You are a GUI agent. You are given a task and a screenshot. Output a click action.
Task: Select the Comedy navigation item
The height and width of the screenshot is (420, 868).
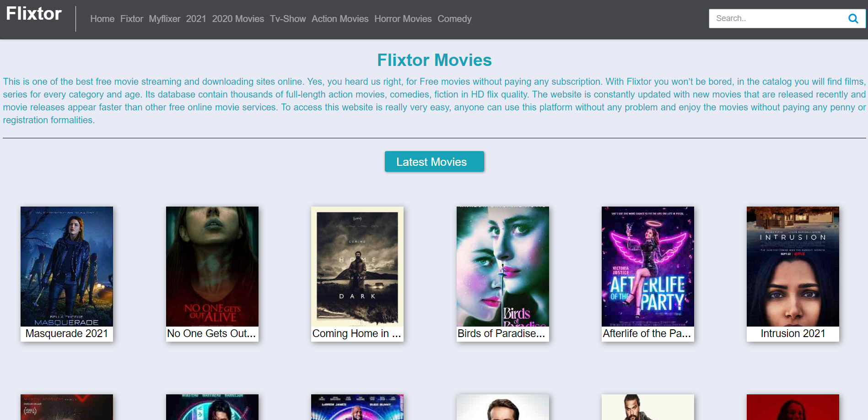pyautogui.click(x=454, y=19)
